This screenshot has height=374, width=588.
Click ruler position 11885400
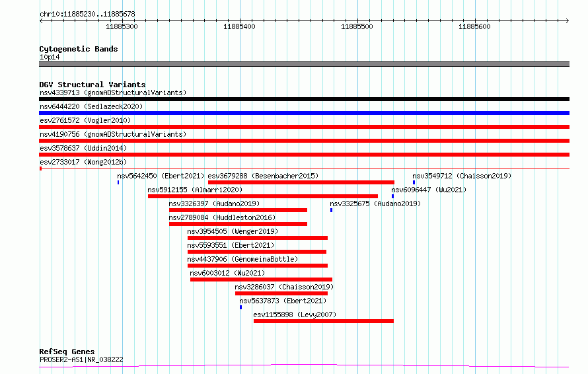click(239, 26)
